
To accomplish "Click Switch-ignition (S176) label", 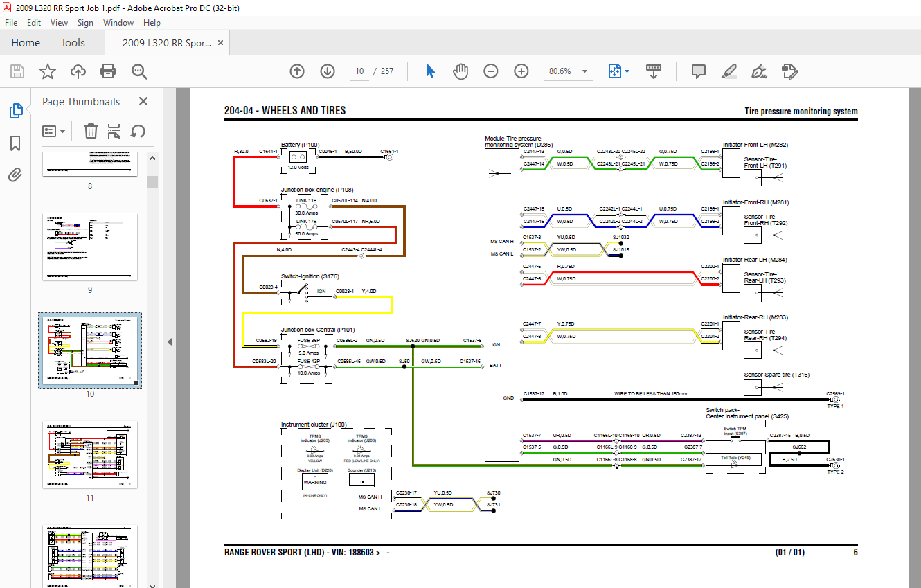I will 310,276.
